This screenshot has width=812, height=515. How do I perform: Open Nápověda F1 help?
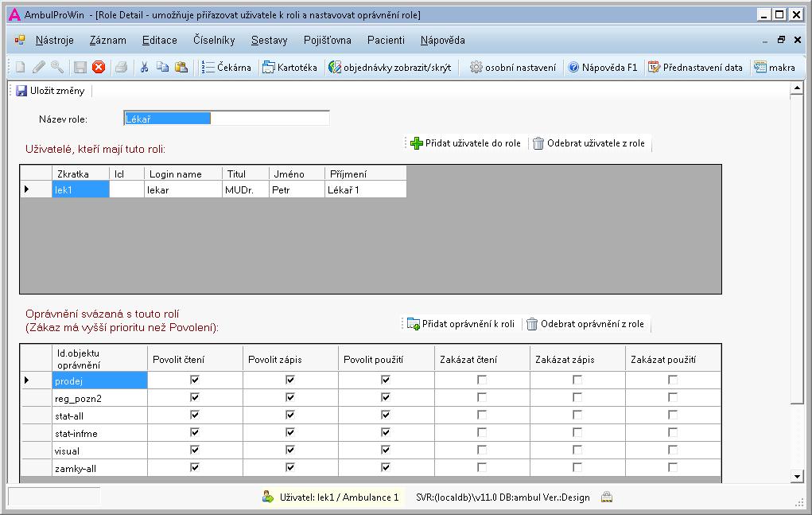(x=603, y=68)
